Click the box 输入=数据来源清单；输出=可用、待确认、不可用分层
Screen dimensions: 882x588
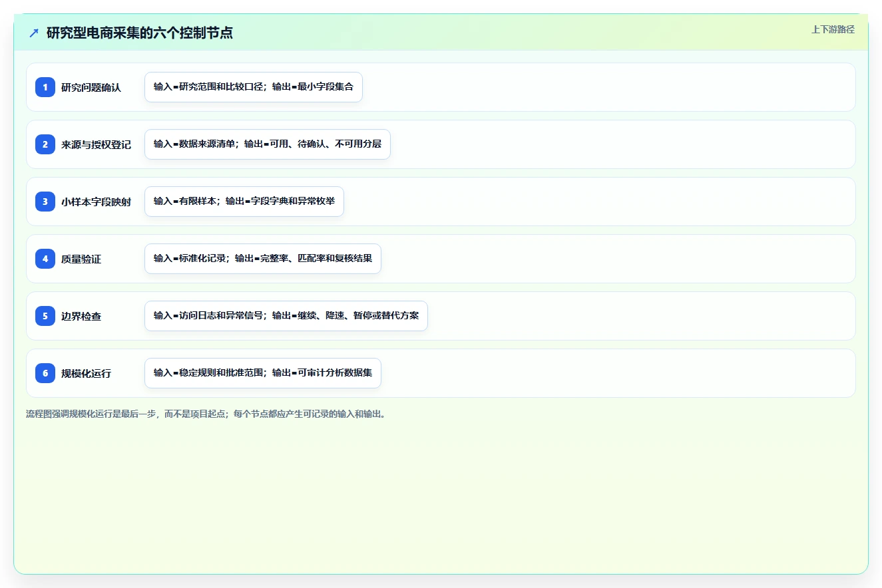[268, 144]
